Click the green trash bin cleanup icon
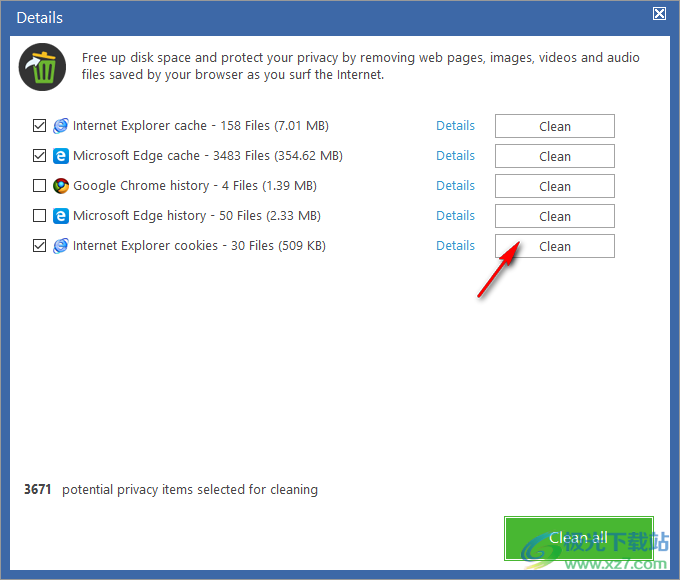680x580 pixels. [x=42, y=67]
